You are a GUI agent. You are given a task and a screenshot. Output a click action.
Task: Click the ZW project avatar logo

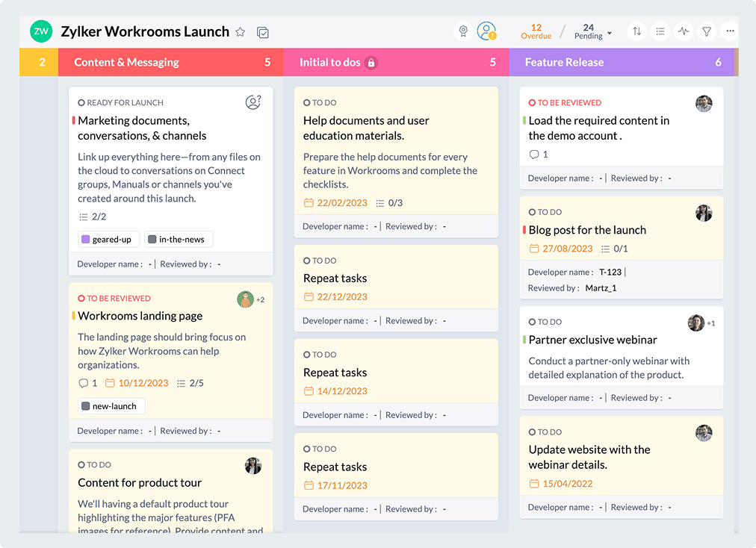pyautogui.click(x=41, y=31)
